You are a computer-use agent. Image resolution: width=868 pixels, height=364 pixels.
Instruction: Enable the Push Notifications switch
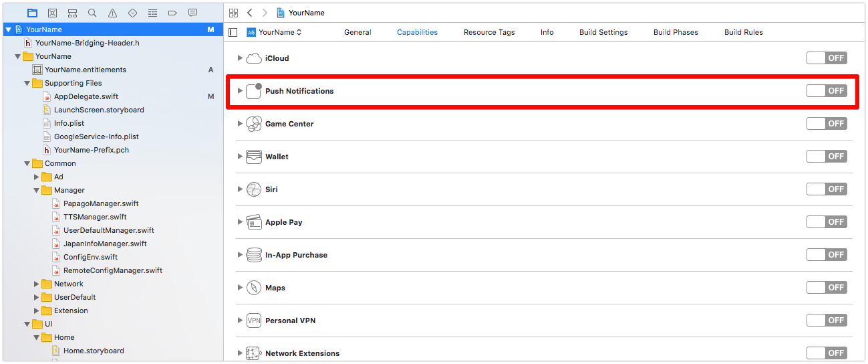tap(827, 91)
